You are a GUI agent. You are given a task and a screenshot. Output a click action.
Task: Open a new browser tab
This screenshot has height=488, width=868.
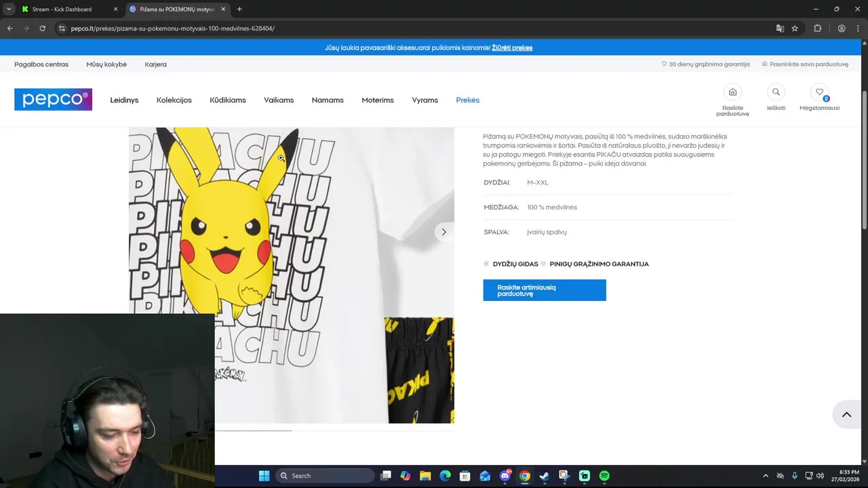tap(239, 9)
